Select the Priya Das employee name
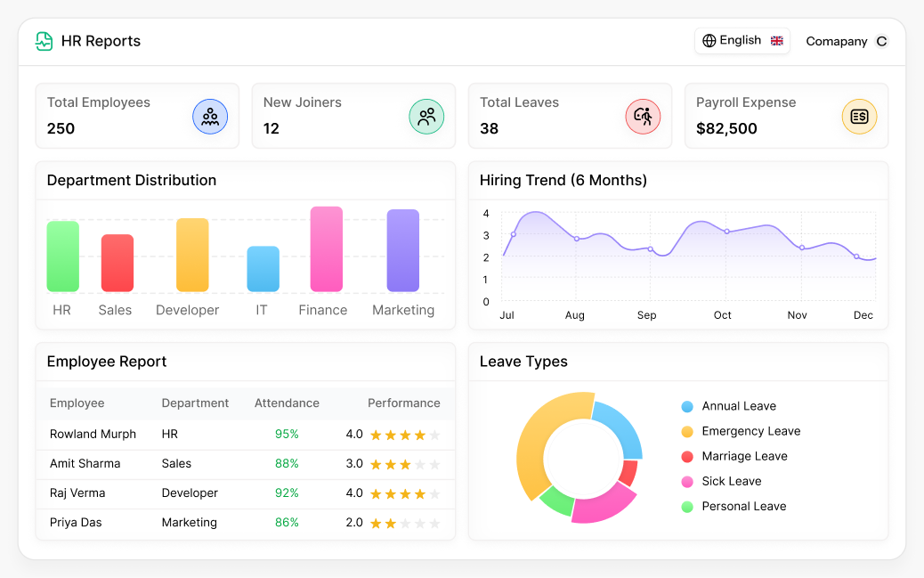Image resolution: width=924 pixels, height=578 pixels. 76,523
